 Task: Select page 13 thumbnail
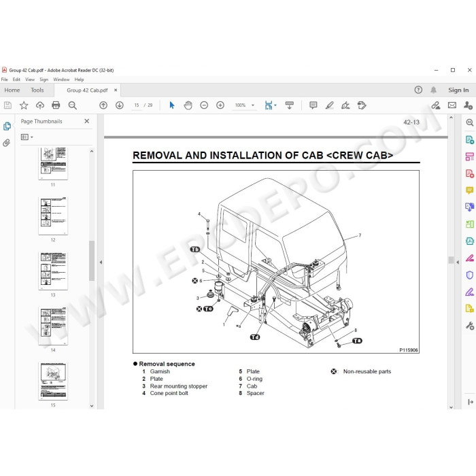(53, 271)
